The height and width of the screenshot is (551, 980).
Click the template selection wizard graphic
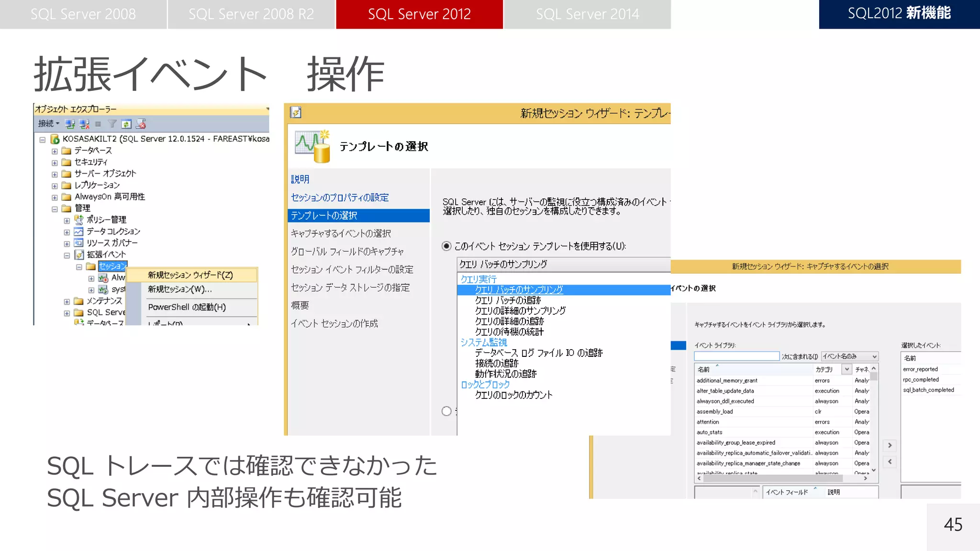[x=312, y=146]
